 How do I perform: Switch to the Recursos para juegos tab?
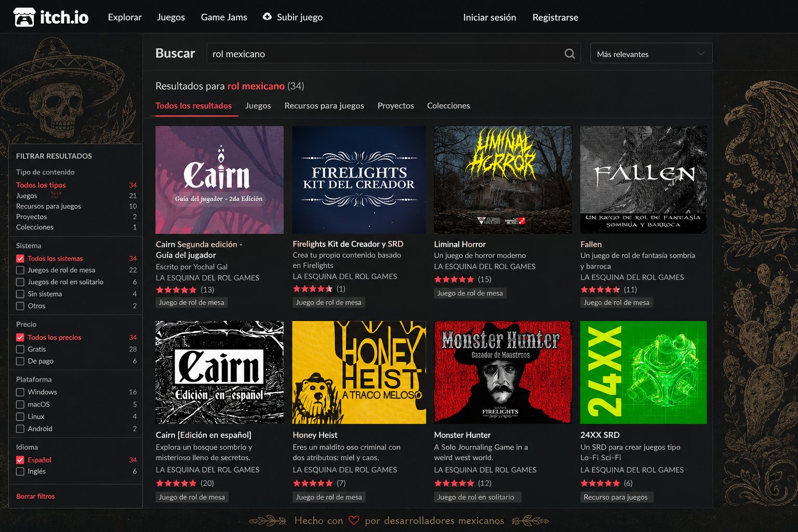[x=324, y=105]
